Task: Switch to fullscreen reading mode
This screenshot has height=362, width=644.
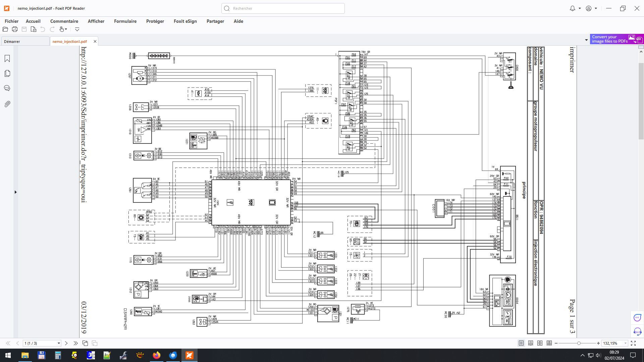Action: (x=633, y=343)
